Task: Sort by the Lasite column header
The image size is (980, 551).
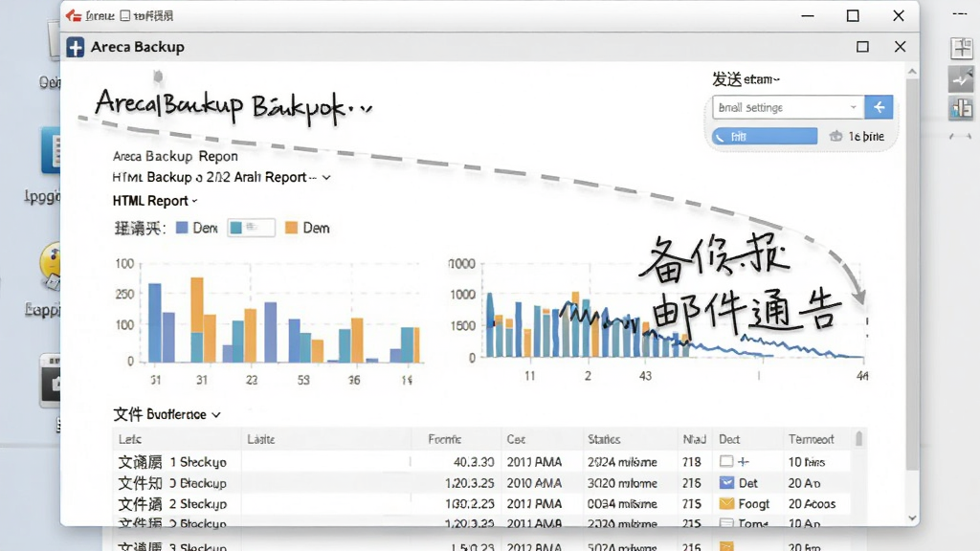Action: (x=260, y=439)
